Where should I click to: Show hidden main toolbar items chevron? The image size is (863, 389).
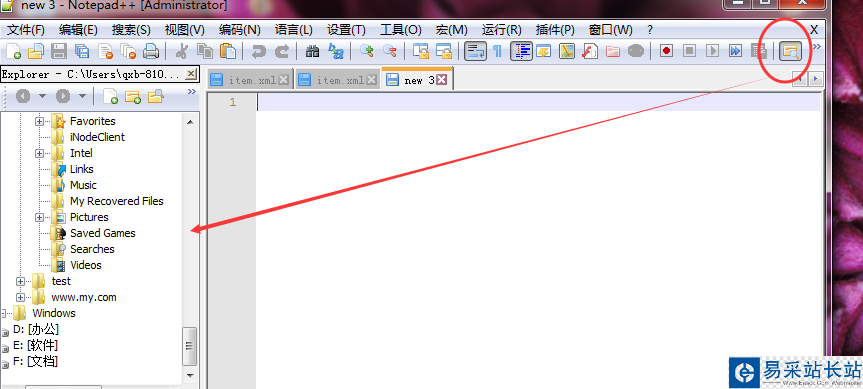[x=817, y=47]
